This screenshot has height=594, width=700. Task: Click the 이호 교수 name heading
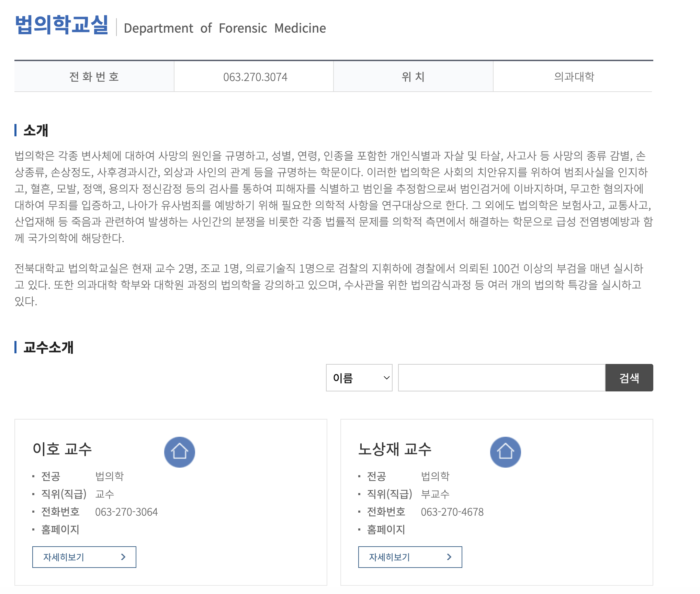(x=62, y=449)
